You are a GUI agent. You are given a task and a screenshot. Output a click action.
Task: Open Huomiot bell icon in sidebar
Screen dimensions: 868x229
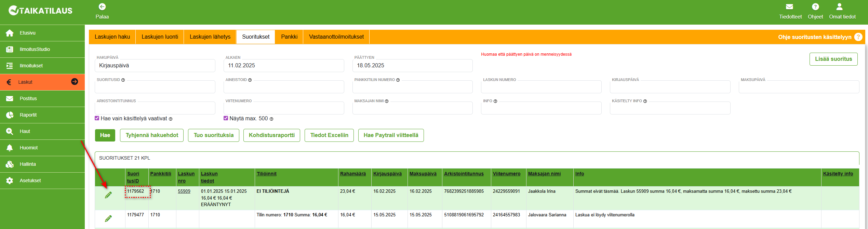[10, 148]
